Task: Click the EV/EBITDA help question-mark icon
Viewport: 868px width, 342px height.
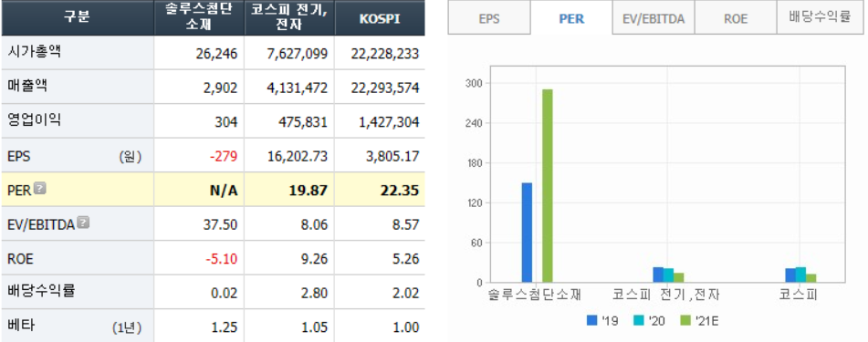Action: [83, 223]
